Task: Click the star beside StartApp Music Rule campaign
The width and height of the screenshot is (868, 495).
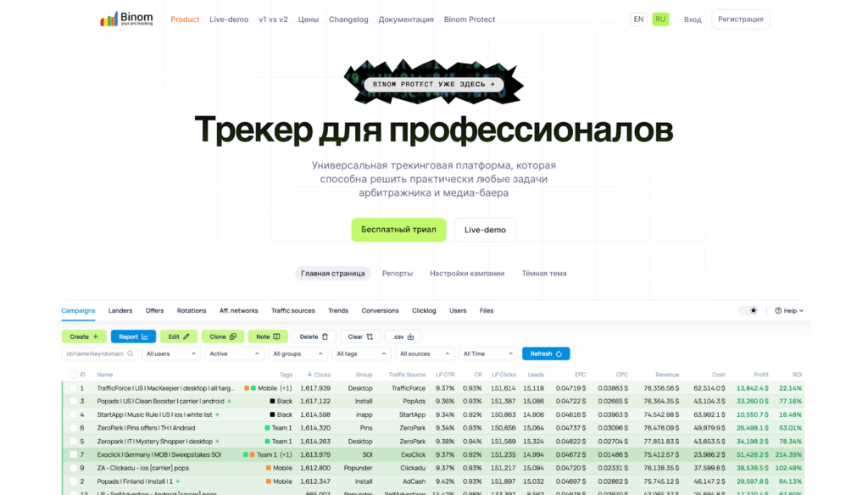Action: pyautogui.click(x=218, y=414)
